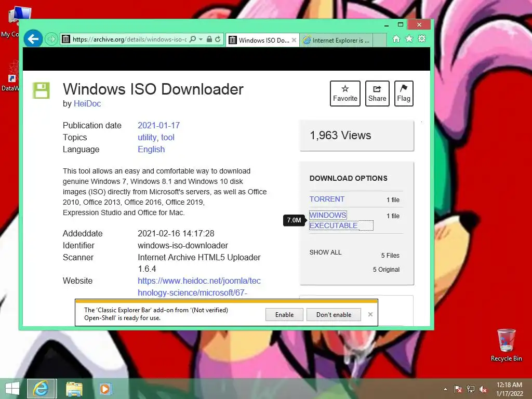
Task: Show hidden tray icons arrow
Action: 445,389
